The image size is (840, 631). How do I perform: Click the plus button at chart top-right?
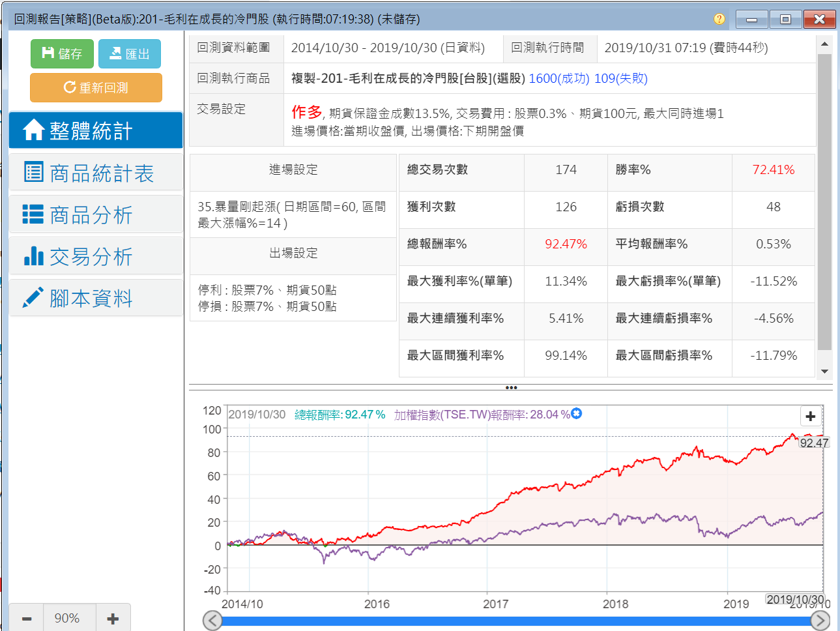[x=810, y=417]
